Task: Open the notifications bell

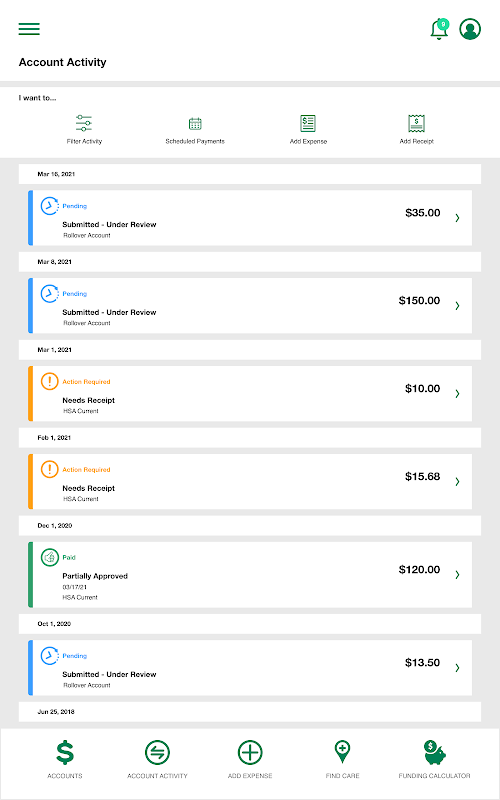Action: [x=439, y=29]
